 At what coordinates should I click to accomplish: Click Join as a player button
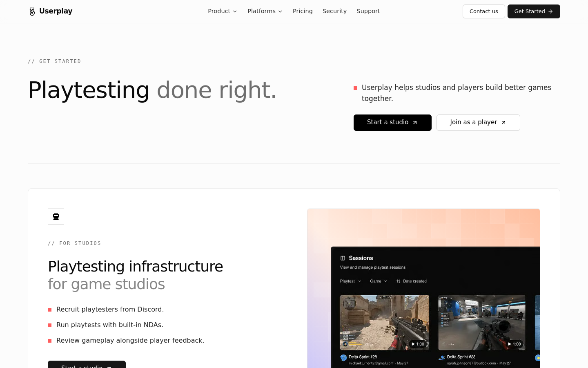tap(478, 123)
